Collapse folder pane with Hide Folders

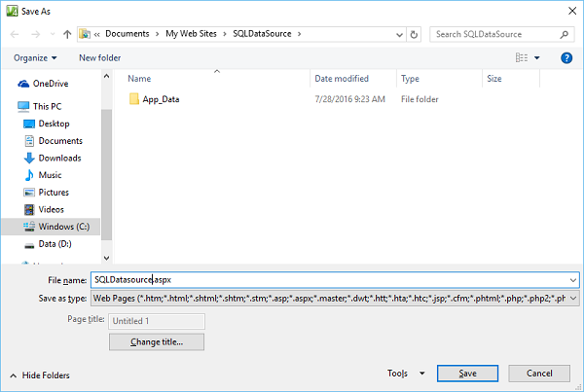coord(40,375)
